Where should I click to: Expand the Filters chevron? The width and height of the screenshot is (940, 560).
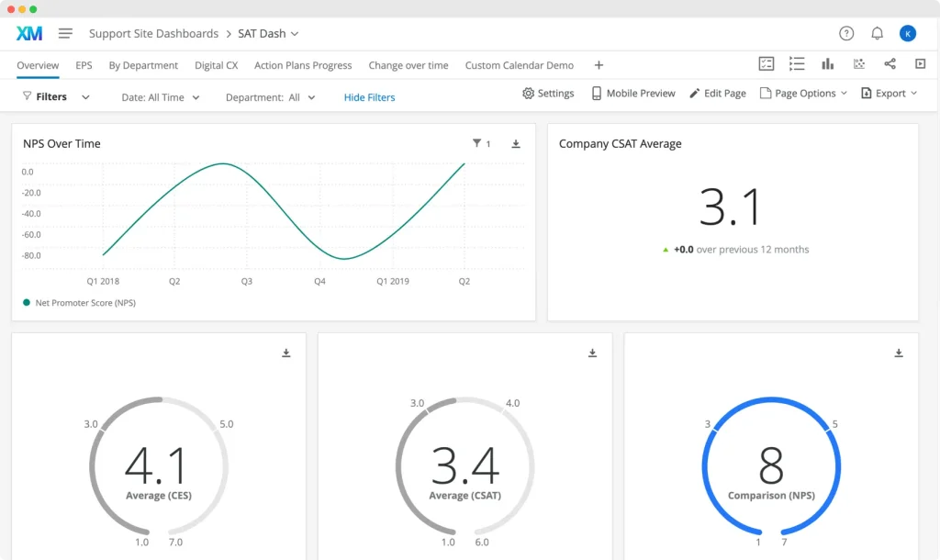[x=85, y=97]
